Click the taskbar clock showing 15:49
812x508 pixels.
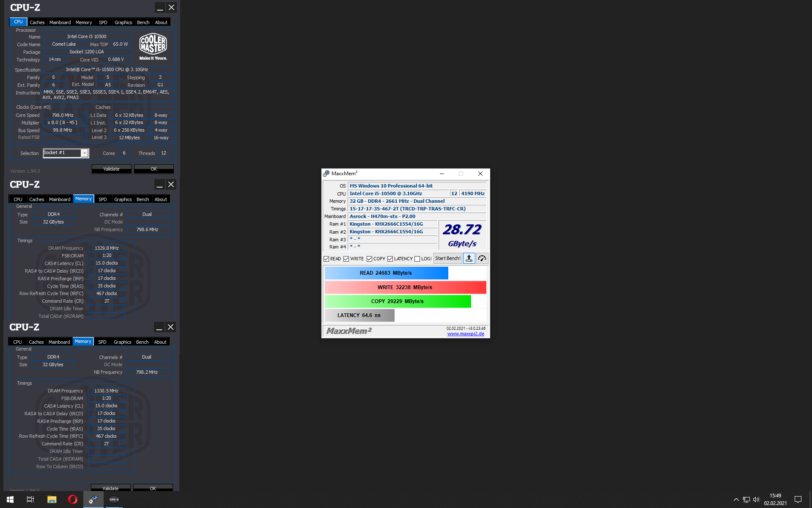(x=775, y=500)
